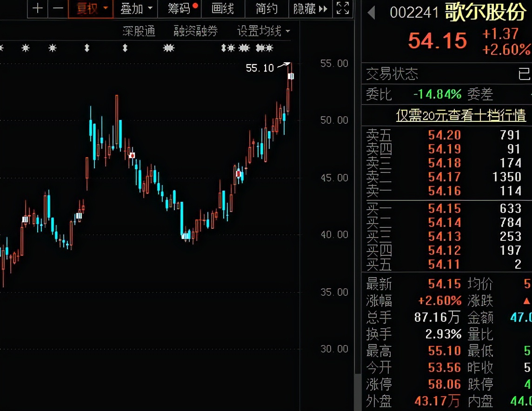Expand the 叠加 overlay dropdown

[136, 8]
